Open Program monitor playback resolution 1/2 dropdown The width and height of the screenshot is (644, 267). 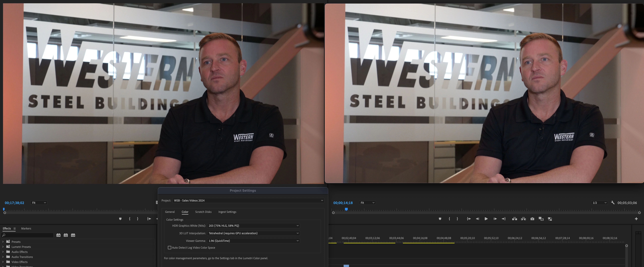point(599,203)
